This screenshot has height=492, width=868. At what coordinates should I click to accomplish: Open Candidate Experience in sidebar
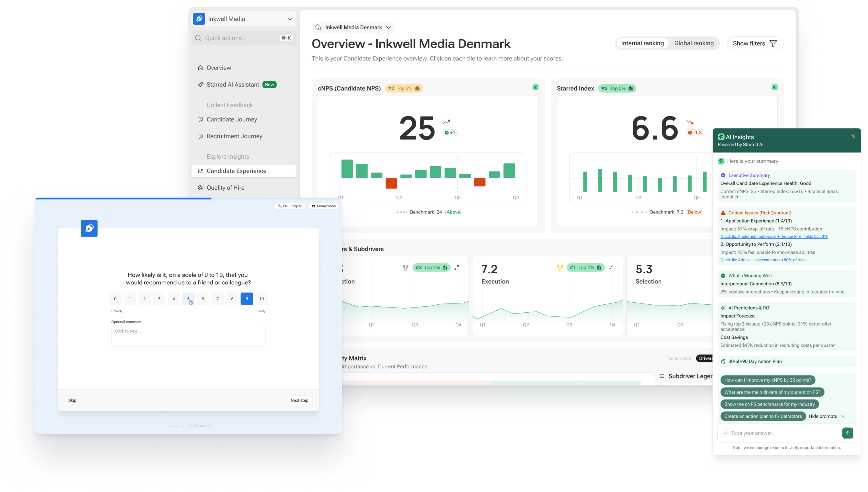coord(244,171)
